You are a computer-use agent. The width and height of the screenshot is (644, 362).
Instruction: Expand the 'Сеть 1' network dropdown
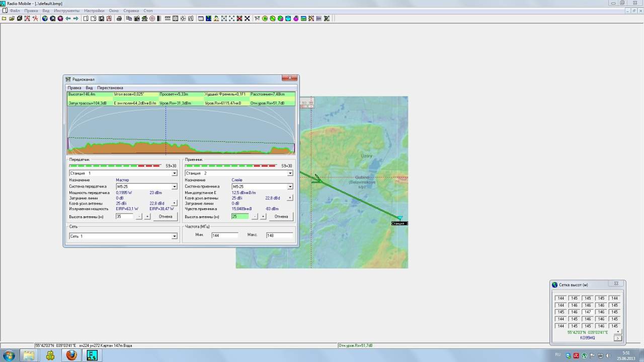tap(175, 236)
